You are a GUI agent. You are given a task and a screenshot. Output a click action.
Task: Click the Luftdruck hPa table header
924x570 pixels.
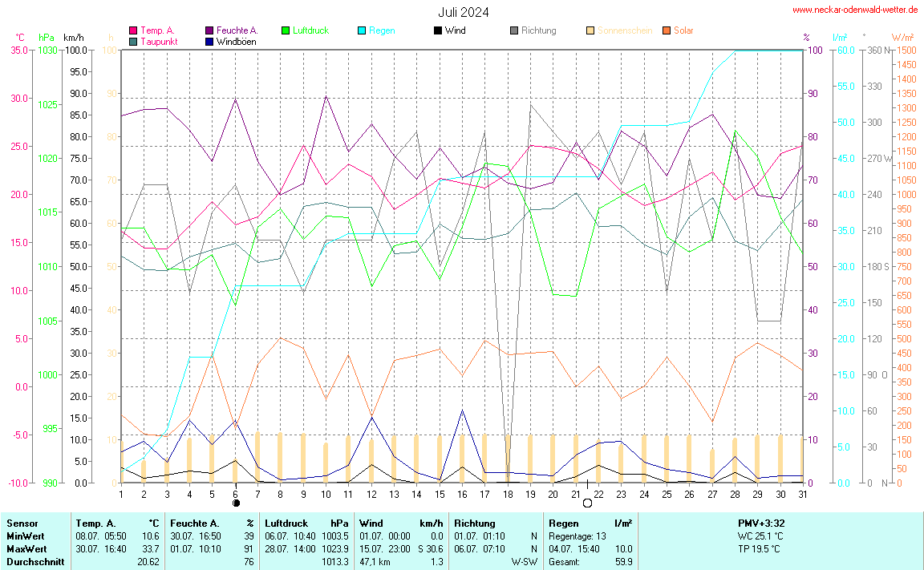click(x=307, y=524)
